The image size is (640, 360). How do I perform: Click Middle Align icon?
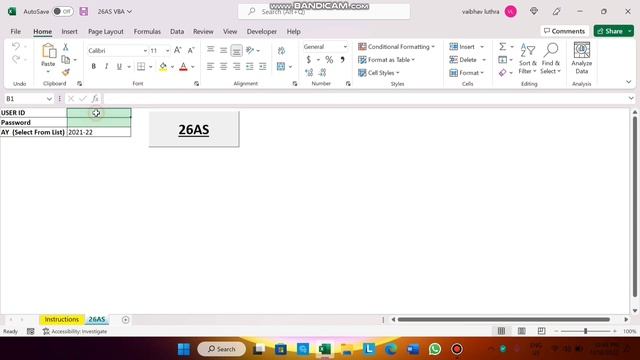click(x=223, y=50)
